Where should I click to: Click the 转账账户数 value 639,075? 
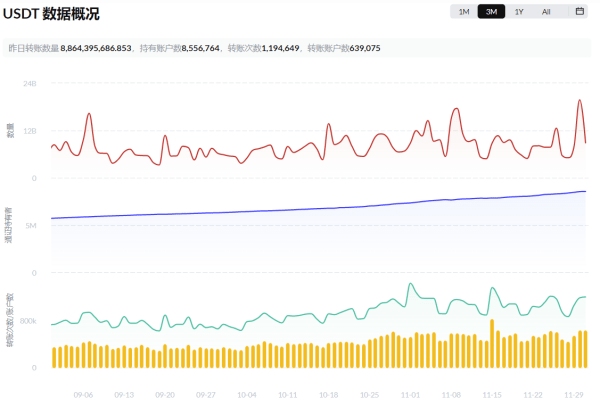click(x=360, y=48)
